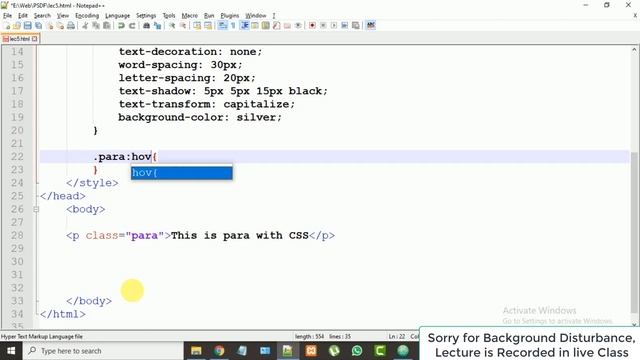This screenshot has height=360, width=640.
Task: Click the ABC spell check icon
Action: (371, 26)
